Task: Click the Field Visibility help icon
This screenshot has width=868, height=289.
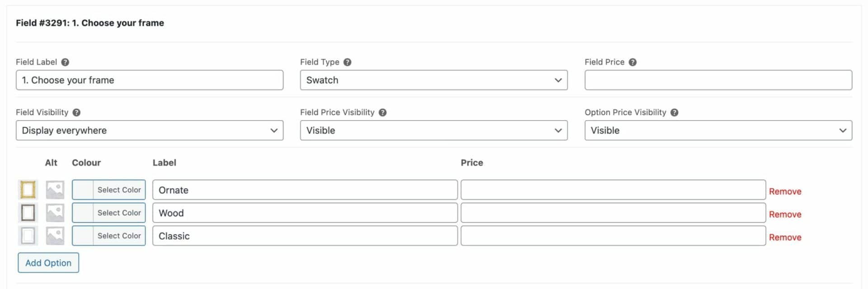Action: tap(76, 112)
